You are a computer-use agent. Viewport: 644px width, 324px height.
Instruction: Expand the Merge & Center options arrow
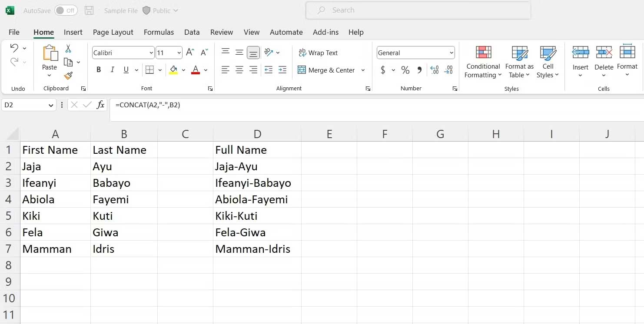pyautogui.click(x=363, y=70)
